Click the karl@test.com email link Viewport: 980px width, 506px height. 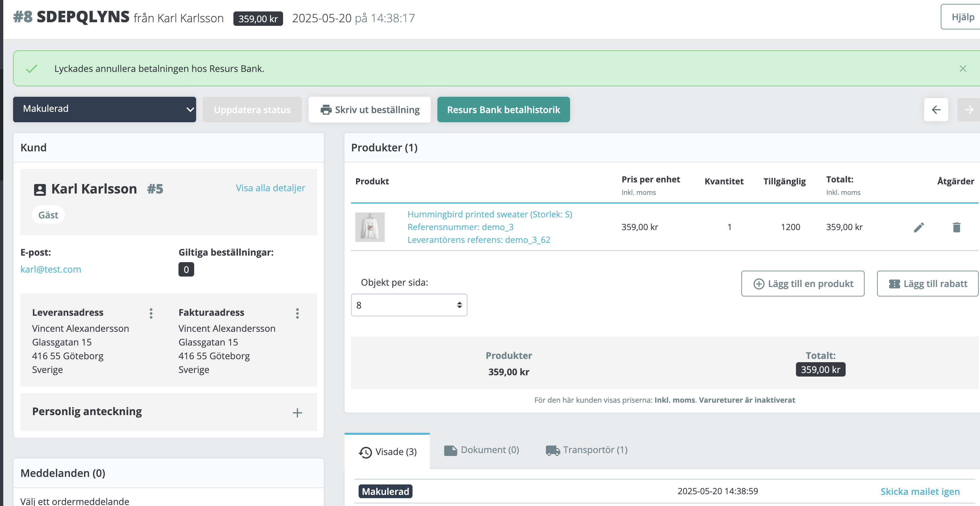(51, 269)
